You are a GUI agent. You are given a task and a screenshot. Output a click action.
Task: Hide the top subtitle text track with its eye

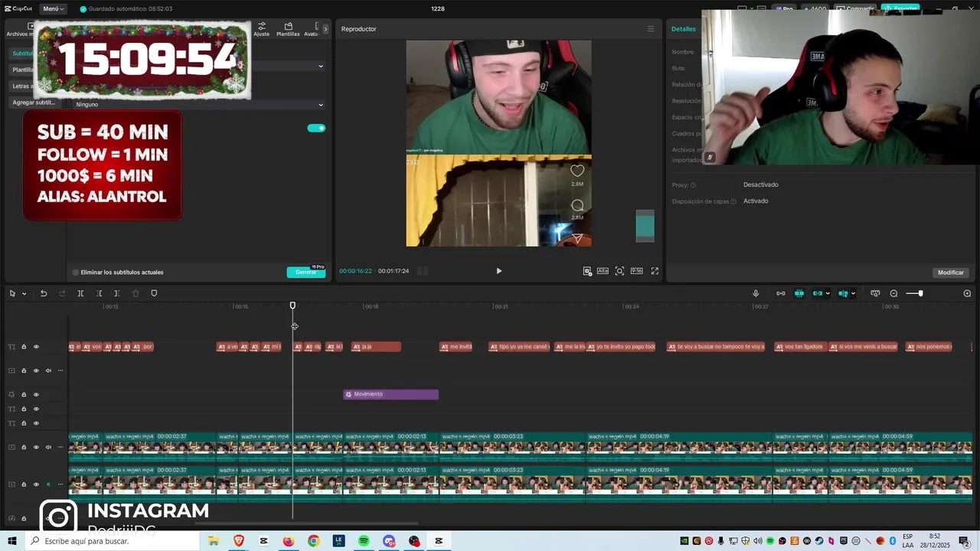36,347
